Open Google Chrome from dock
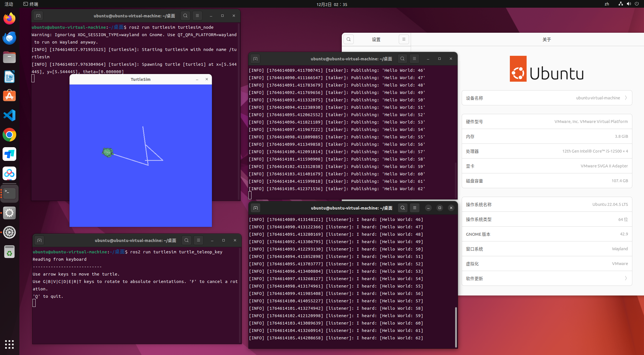644x355 pixels. [9, 135]
